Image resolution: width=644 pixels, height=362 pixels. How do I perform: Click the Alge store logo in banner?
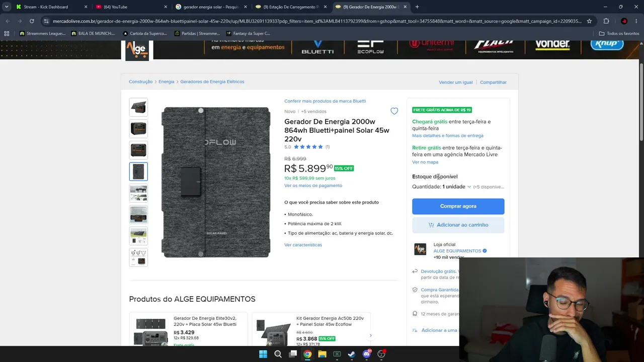137,50
